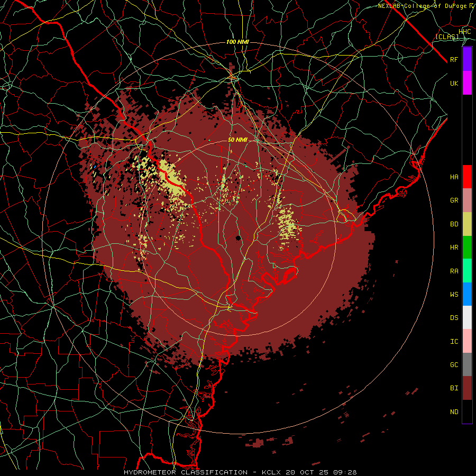This screenshot has height=476, width=476.
Task: Click the [CLAS] label text
Action: [447, 36]
